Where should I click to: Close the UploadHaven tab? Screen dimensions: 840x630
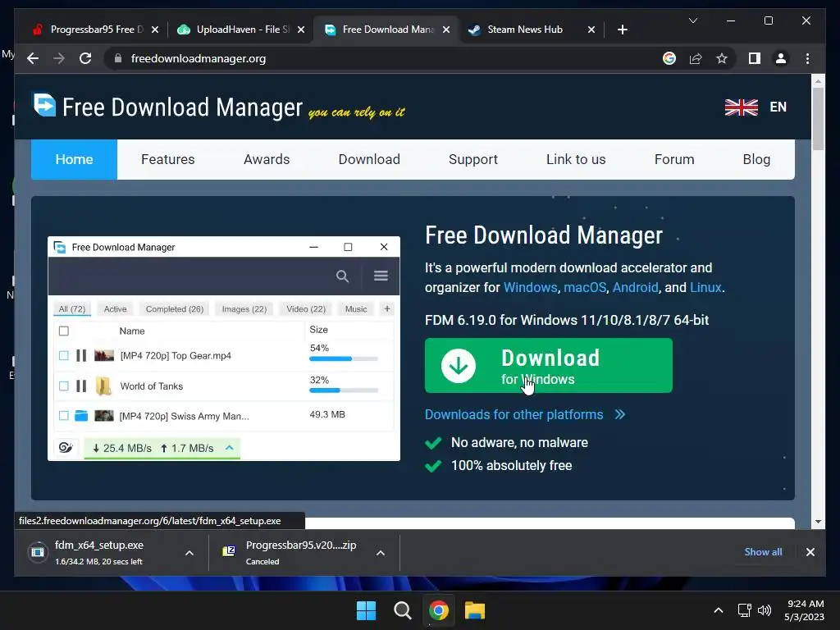[301, 30]
